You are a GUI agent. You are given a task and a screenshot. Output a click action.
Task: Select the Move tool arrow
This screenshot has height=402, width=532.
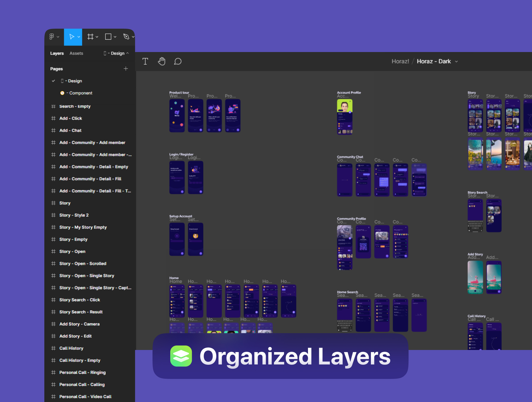point(72,37)
